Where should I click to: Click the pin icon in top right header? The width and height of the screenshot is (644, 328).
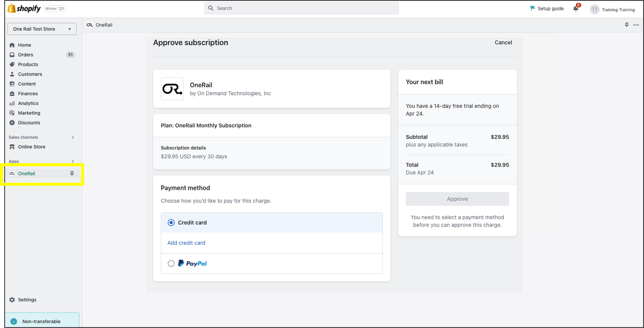(627, 25)
